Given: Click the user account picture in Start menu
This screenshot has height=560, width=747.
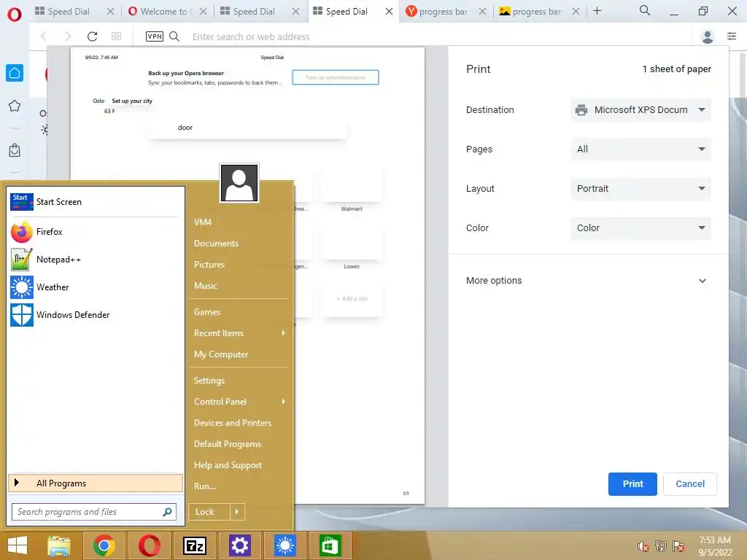Looking at the screenshot, I should click(x=239, y=183).
